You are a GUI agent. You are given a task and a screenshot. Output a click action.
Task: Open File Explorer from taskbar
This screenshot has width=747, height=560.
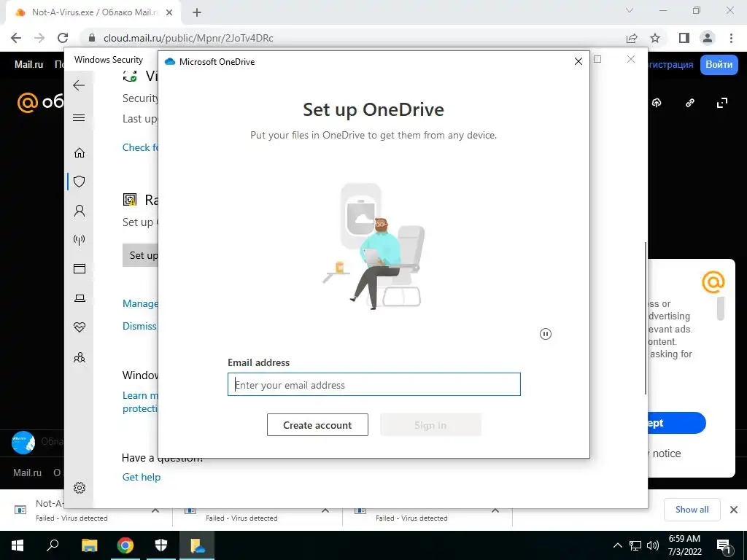[89, 545]
